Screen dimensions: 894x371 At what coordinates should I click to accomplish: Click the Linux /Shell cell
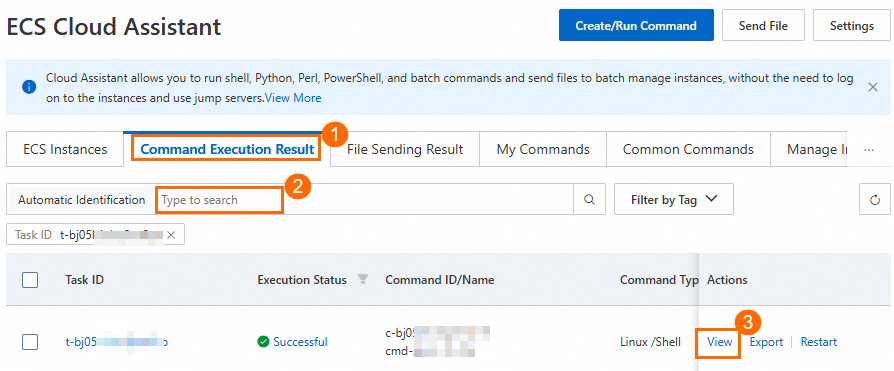point(651,342)
